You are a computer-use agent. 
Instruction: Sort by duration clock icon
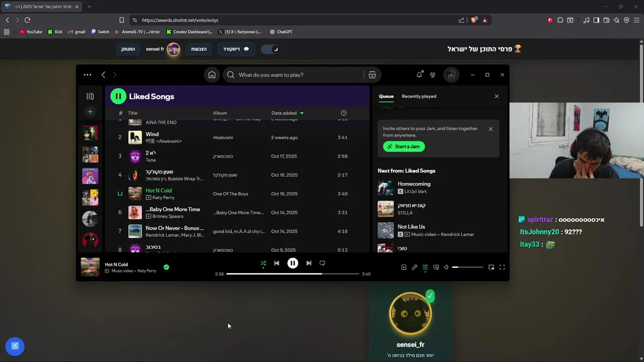(x=344, y=113)
